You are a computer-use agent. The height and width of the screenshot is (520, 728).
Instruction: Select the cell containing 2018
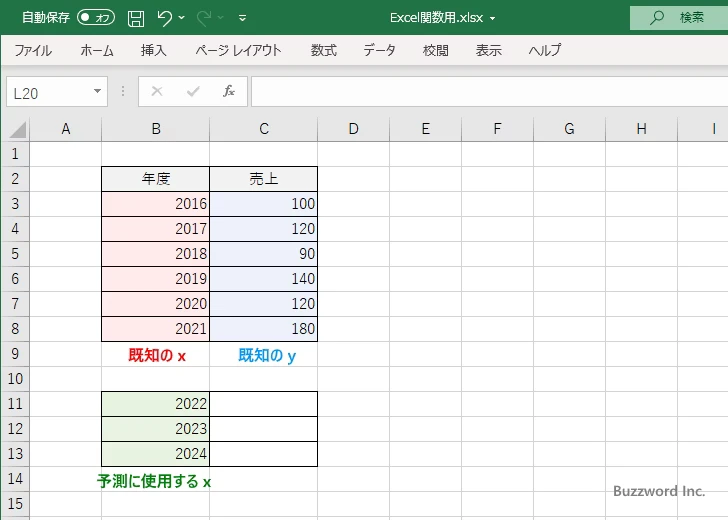156,254
